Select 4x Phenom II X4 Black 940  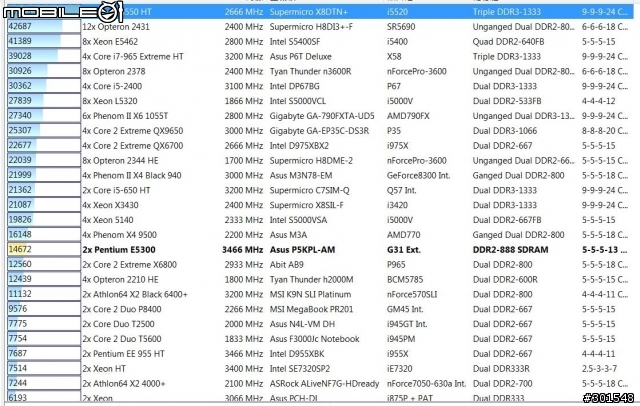(x=320, y=175)
